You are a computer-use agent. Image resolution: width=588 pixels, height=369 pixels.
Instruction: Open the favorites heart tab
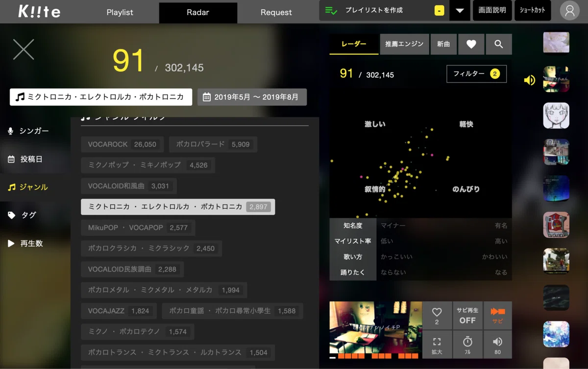471,44
